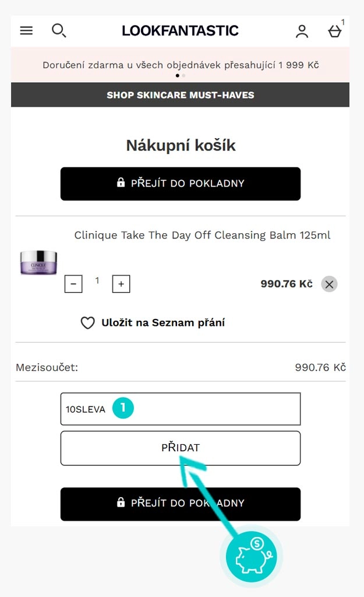
Task: Click Přidat to apply discount code
Action: click(x=180, y=448)
